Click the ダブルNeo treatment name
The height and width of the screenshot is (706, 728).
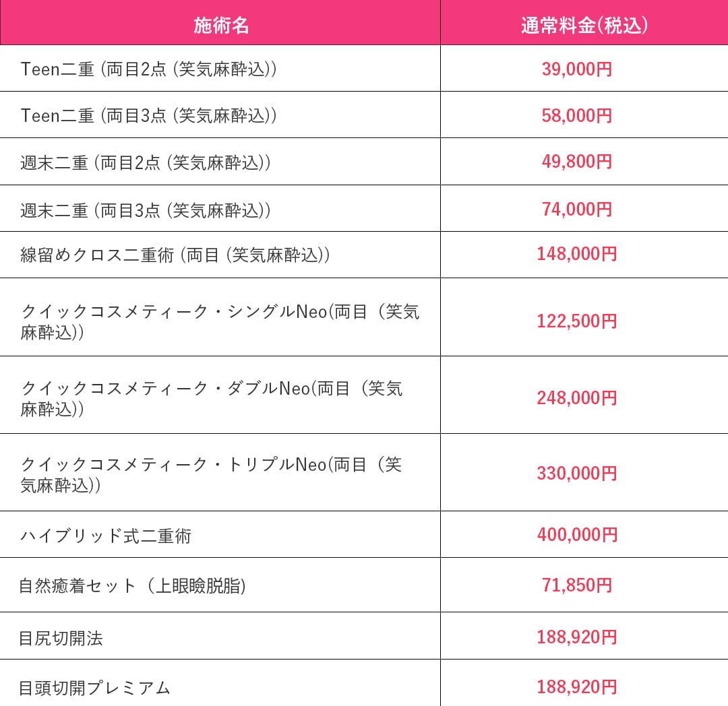coord(212,398)
